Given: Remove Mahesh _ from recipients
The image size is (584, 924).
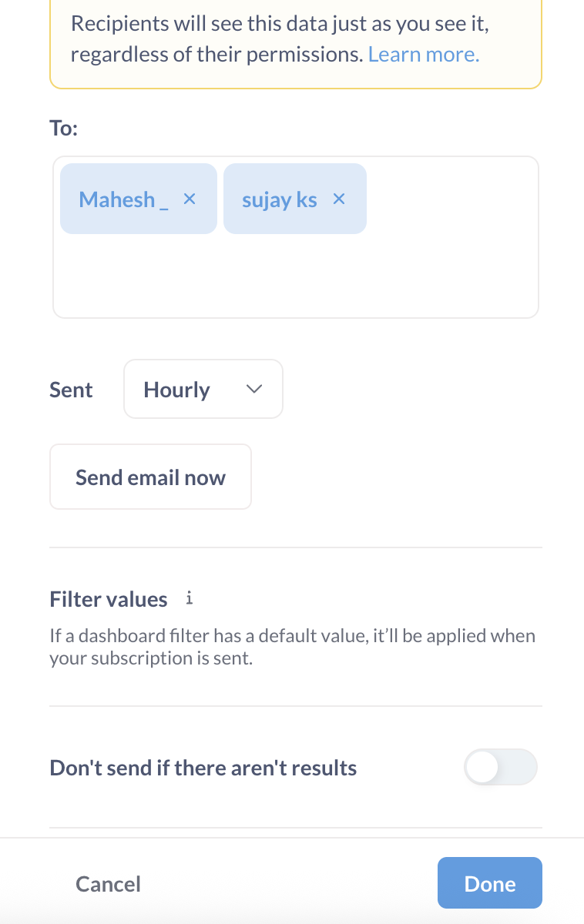Looking at the screenshot, I should [x=190, y=199].
